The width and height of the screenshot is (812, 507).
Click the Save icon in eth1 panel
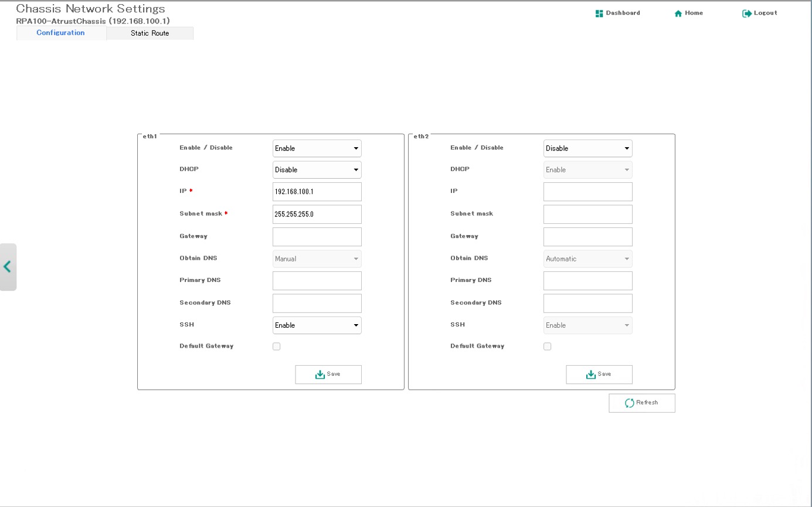pyautogui.click(x=320, y=375)
